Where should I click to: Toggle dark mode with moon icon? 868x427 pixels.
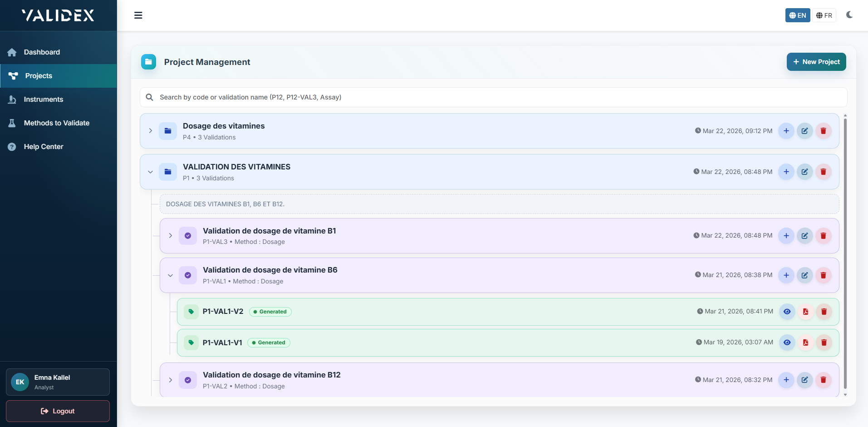[849, 15]
